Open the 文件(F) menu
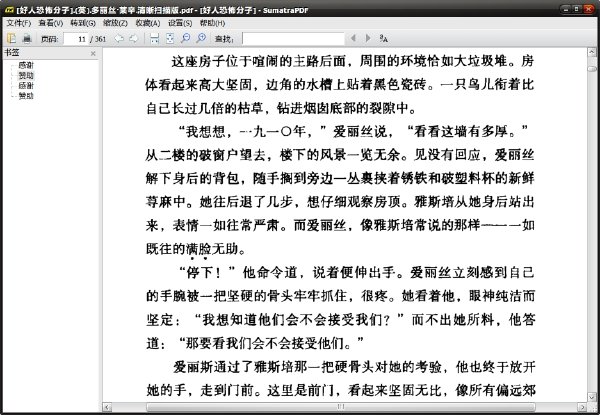Viewport: 600px width, 415px height. pos(19,23)
